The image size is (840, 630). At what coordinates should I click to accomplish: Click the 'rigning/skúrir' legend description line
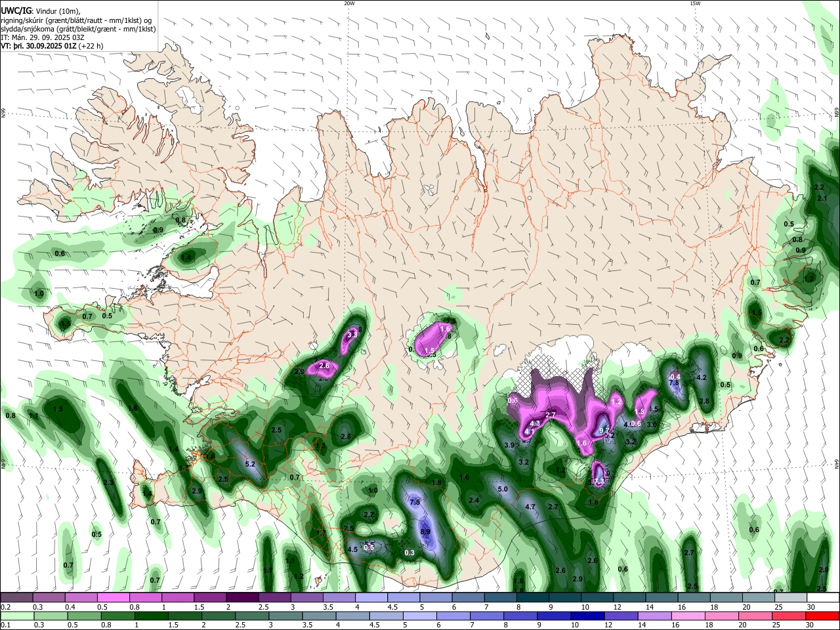point(76,20)
